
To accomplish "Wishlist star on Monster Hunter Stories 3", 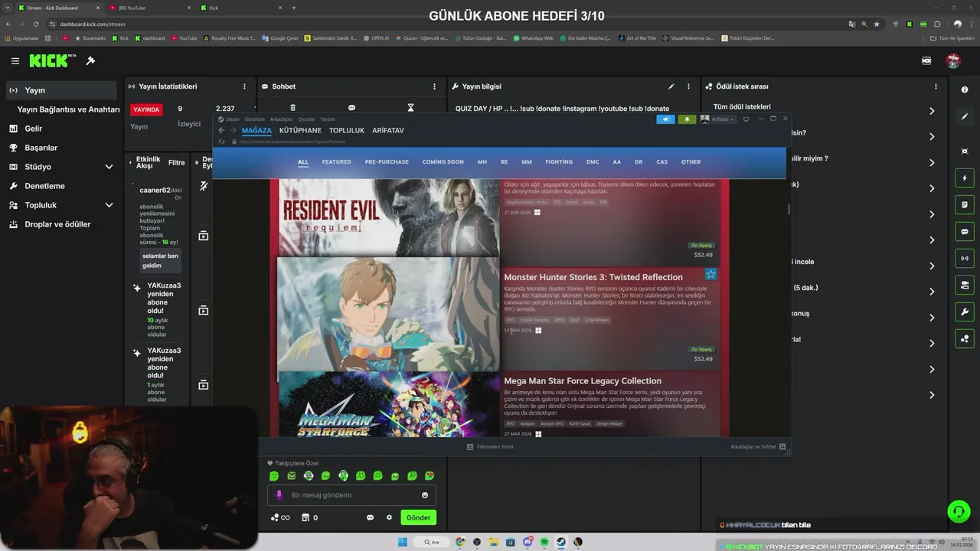I will [x=710, y=274].
